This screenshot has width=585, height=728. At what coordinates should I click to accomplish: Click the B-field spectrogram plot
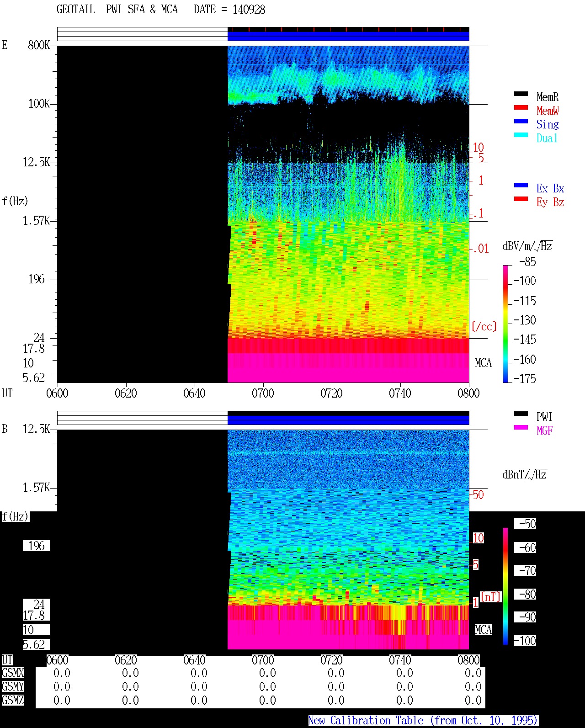pos(263,539)
